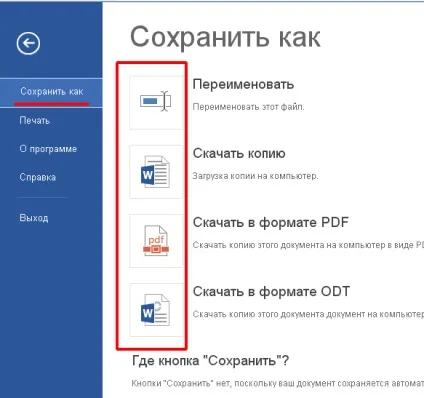Click Скачать копию heading
The width and height of the screenshot is (424, 398).
[x=239, y=153]
